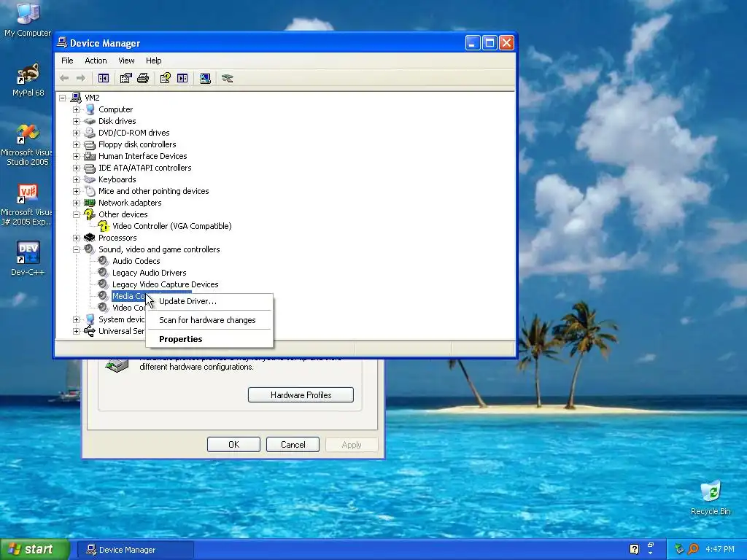This screenshot has height=560, width=747.
Task: Collapse Sound, video and game controllers
Action: [76, 249]
